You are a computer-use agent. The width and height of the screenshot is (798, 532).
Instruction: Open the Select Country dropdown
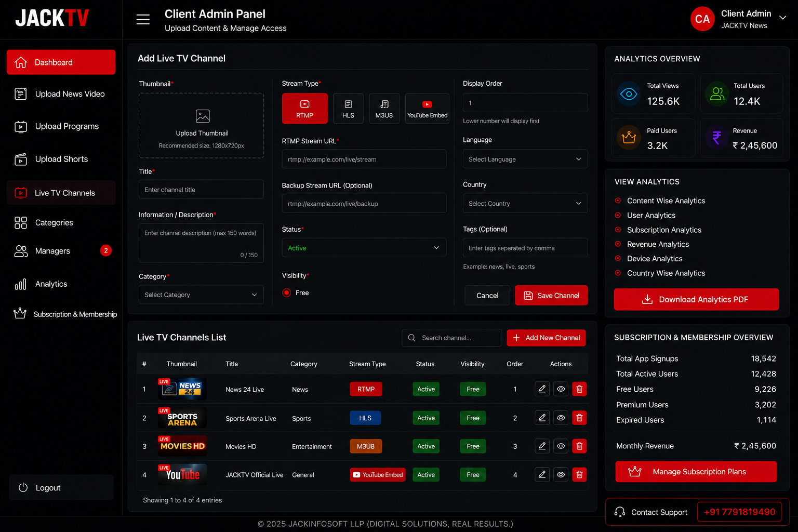pos(525,203)
